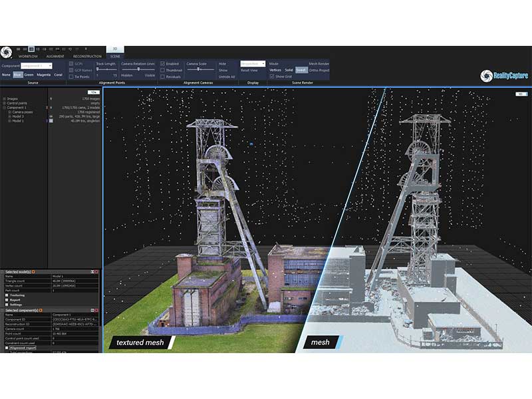This screenshot has height=399, width=532.
Task: Set source color to Magenta
Action: 44,75
